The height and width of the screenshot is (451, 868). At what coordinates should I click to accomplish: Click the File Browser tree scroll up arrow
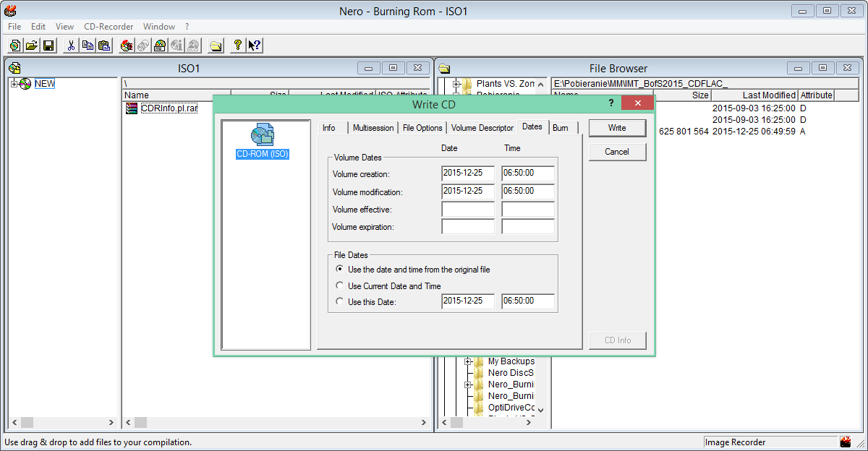(540, 84)
